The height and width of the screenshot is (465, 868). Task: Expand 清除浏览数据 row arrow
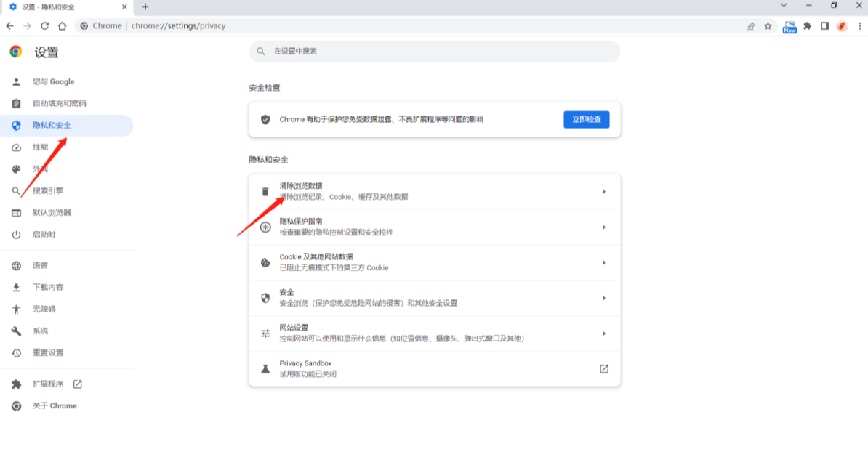[x=604, y=192]
